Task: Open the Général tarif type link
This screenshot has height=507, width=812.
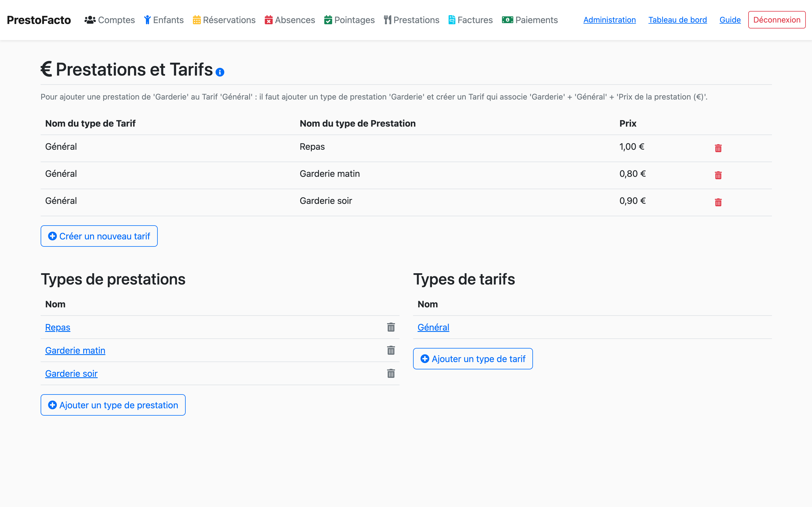Action: coord(433,327)
